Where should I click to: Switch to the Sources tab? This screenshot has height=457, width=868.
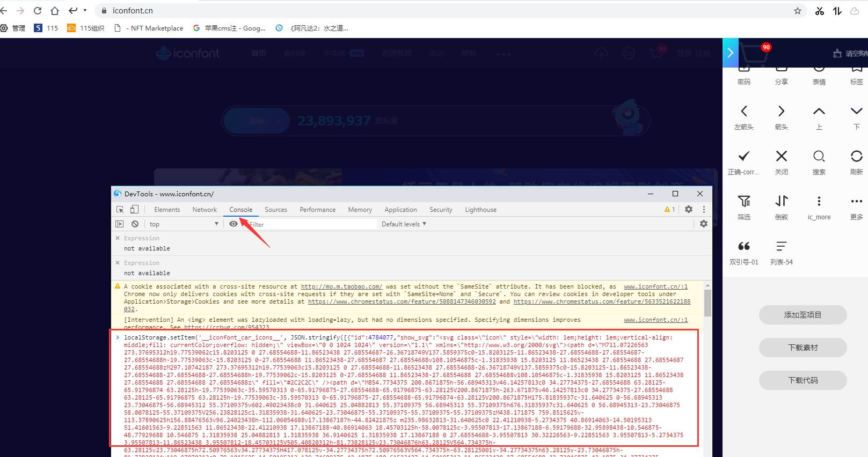276,210
